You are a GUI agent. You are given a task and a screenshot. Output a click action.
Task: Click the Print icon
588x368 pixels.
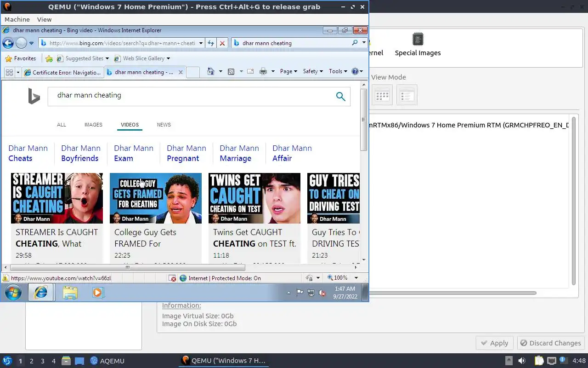pos(263,71)
